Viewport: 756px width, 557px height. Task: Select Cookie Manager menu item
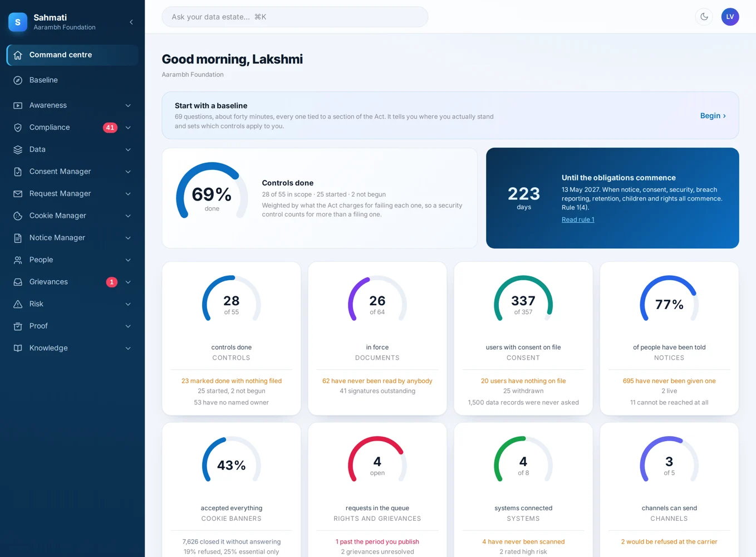tap(72, 216)
